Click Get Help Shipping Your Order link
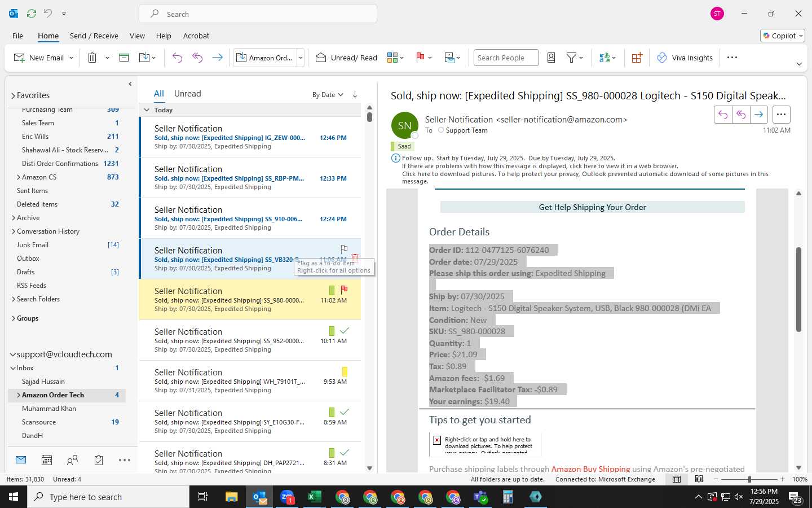This screenshot has height=508, width=812. pyautogui.click(x=592, y=207)
